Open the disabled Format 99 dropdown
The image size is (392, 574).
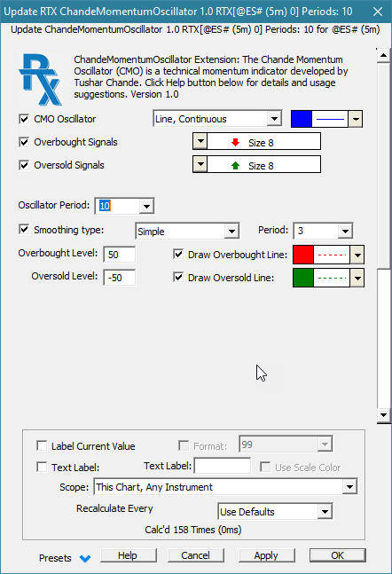(325, 444)
